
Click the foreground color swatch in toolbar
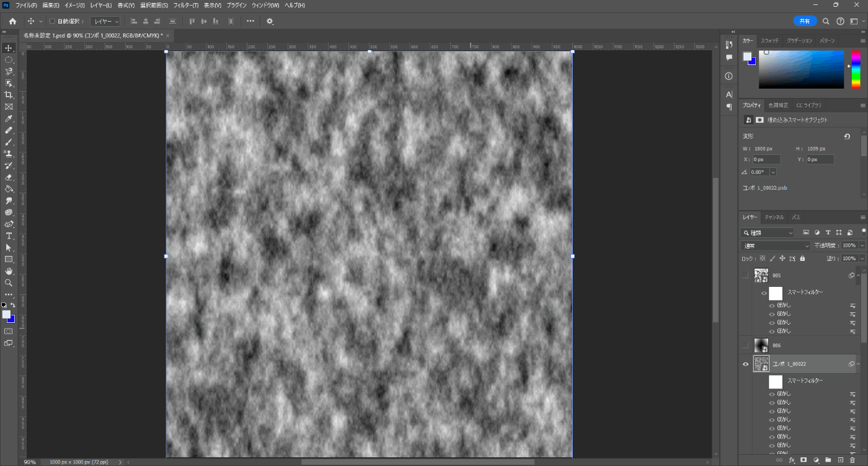point(6,315)
